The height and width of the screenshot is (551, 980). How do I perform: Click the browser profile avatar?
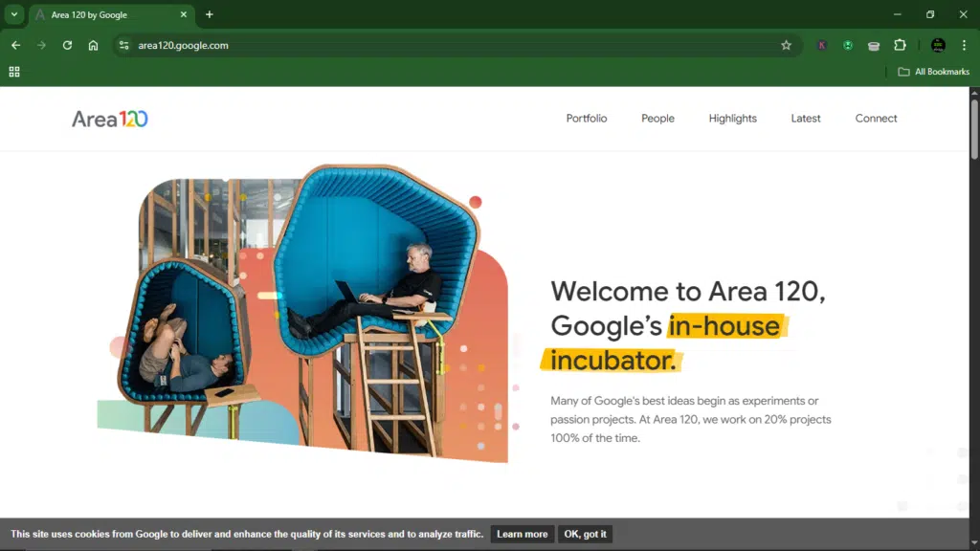[x=938, y=45]
